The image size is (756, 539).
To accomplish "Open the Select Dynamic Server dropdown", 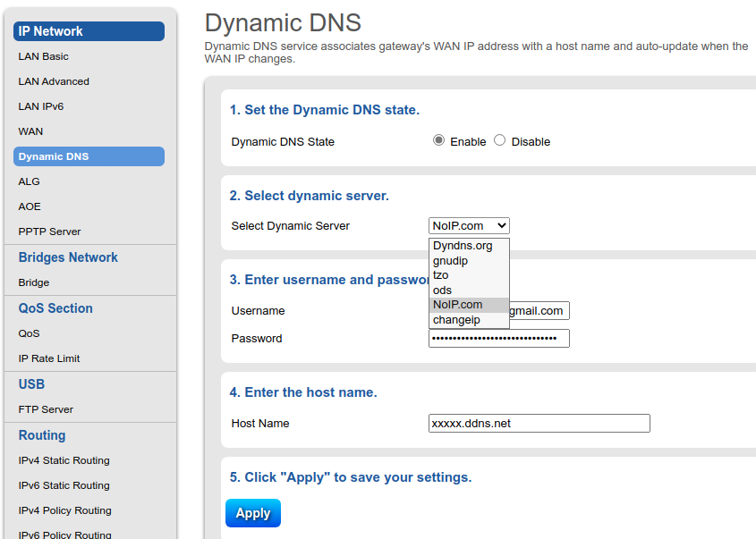I will pos(469,226).
